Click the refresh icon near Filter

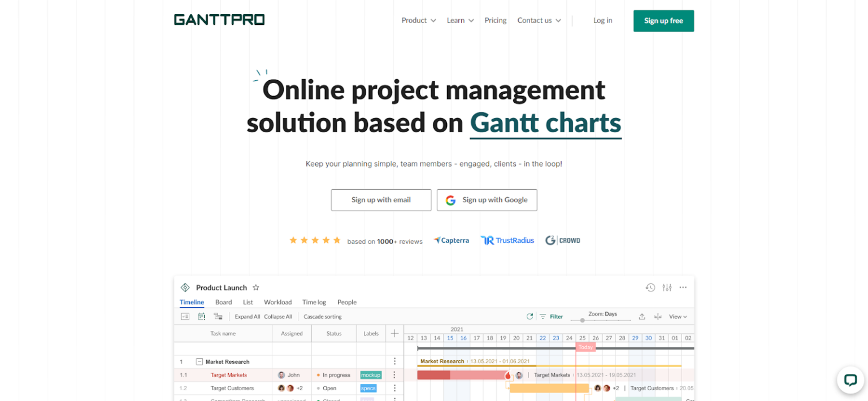[x=530, y=316]
